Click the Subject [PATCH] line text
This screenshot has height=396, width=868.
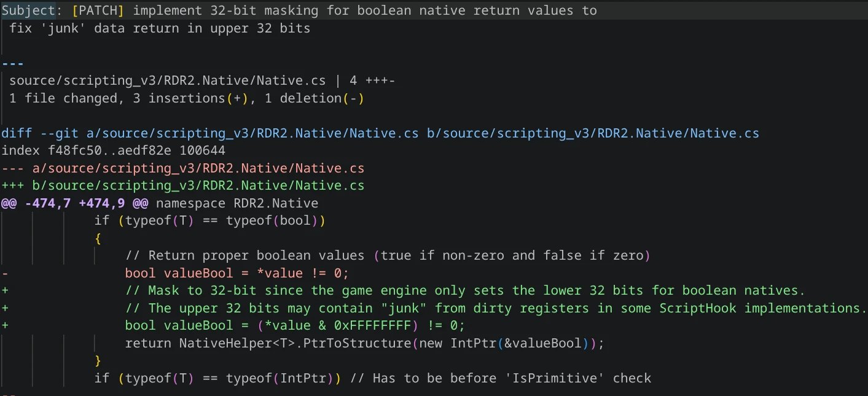pos(299,10)
